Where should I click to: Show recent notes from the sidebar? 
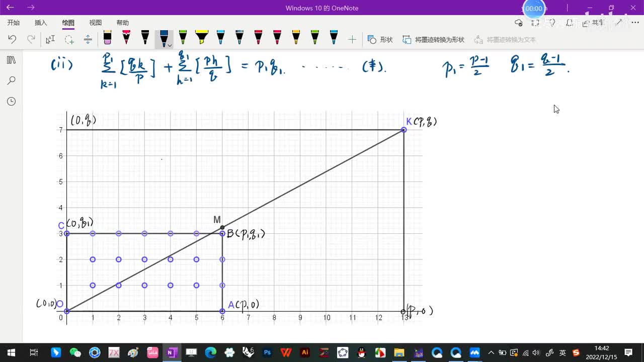[11, 101]
